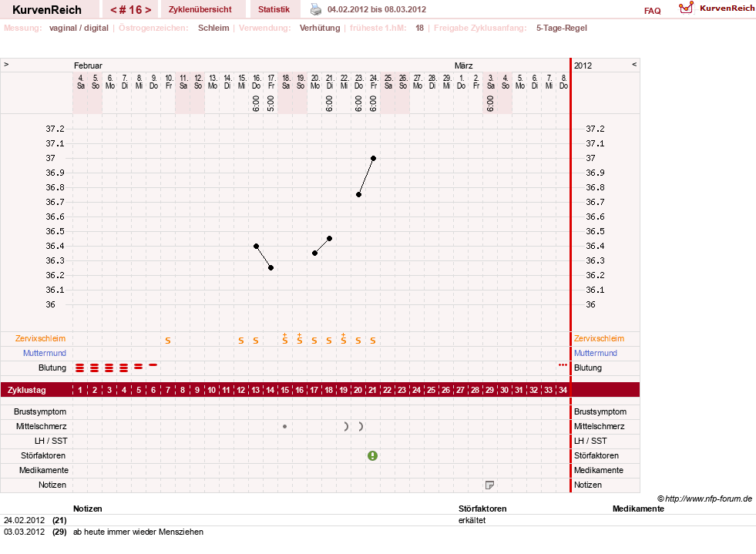Image resolution: width=756 pixels, height=554 pixels.
Task: Click Mittelschmerz bracket on cycle day 19
Action: pos(346,426)
